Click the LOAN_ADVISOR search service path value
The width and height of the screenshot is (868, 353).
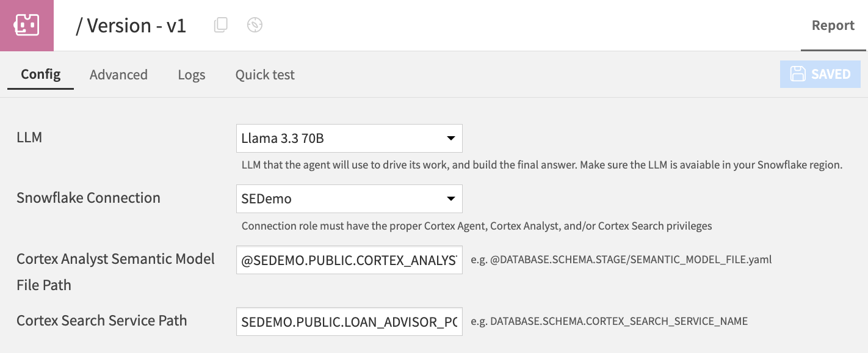(349, 321)
